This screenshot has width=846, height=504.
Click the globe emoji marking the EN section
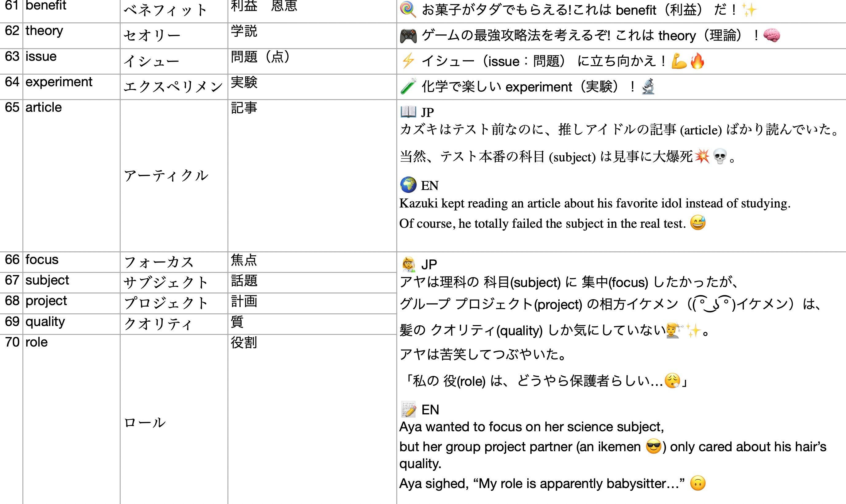(x=409, y=185)
